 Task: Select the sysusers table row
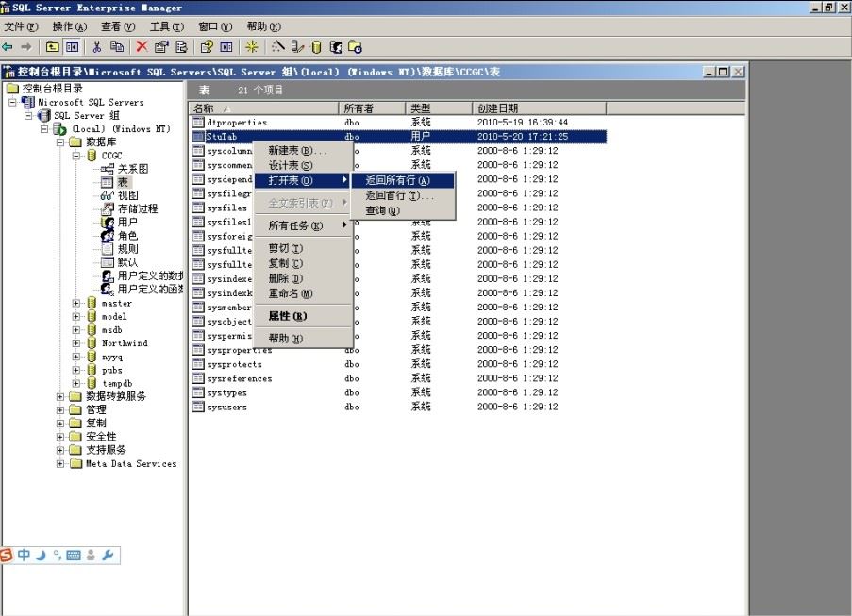pyautogui.click(x=398, y=407)
